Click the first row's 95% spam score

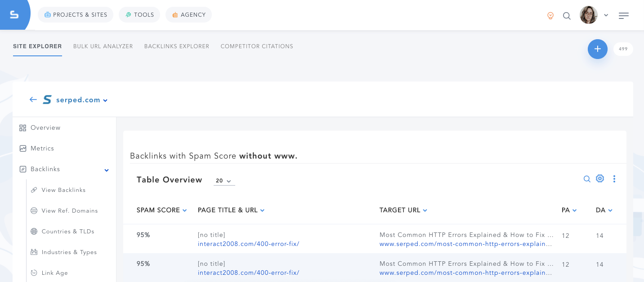(143, 235)
